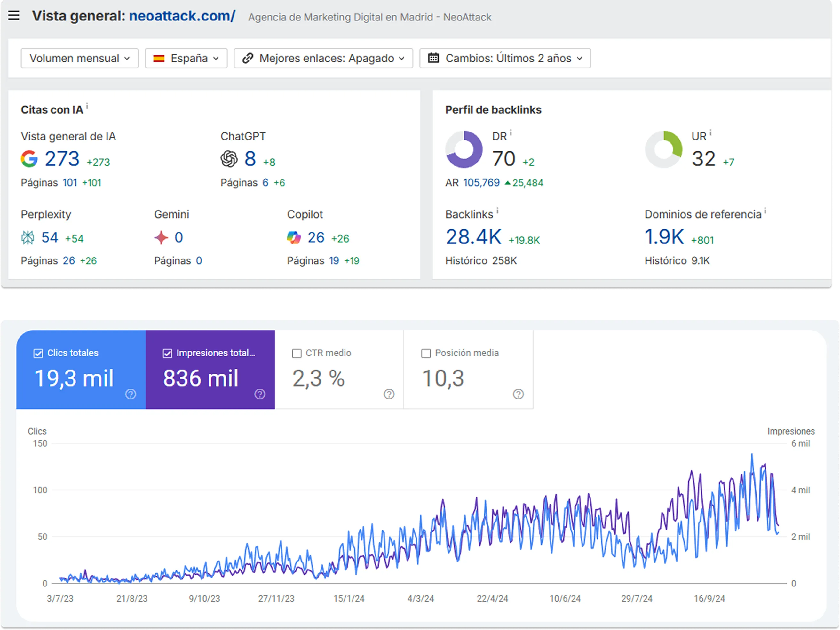
Task: Open Dominios de referencia value 1.9K
Action: point(665,237)
